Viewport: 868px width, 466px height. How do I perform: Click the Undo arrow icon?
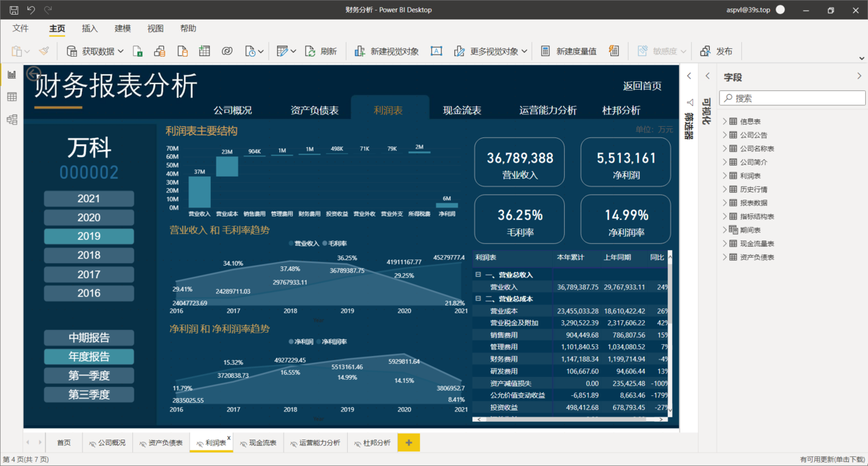(31, 10)
